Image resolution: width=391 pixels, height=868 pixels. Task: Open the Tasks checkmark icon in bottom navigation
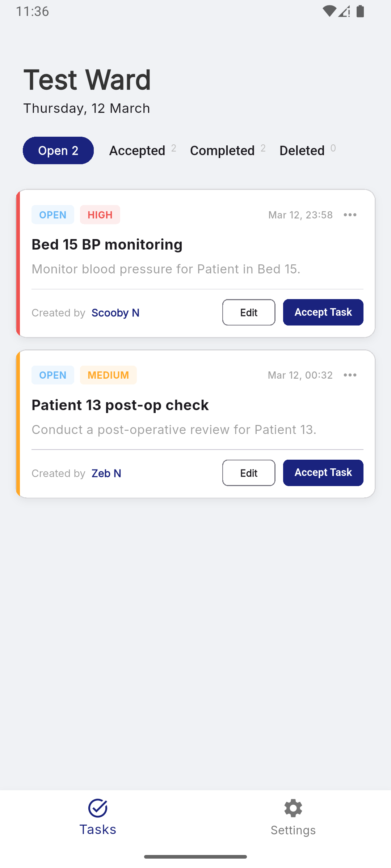click(x=98, y=808)
